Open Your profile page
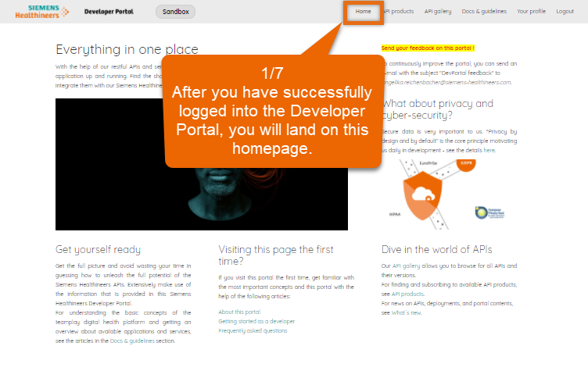Screen dimensions: 588x378 click(531, 12)
